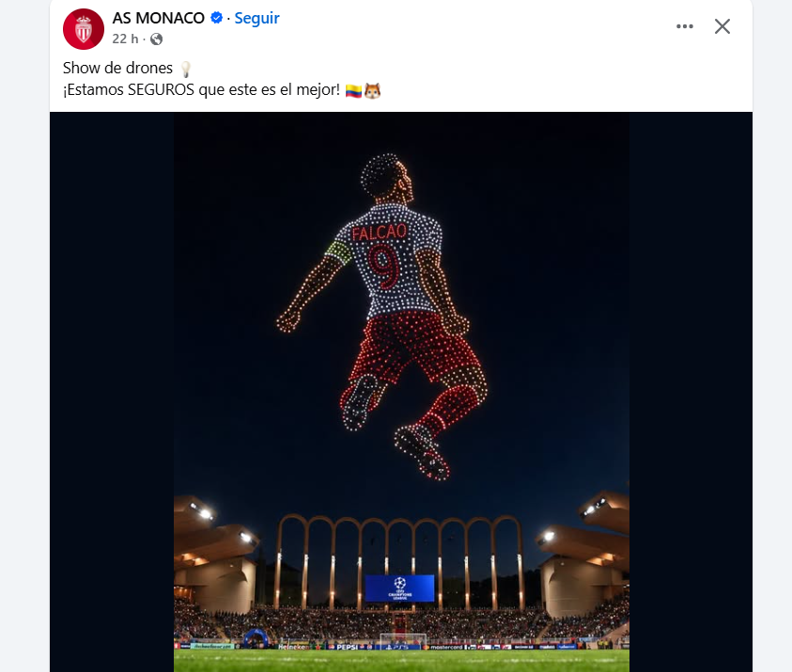This screenshot has width=792, height=672.
Task: Follow the page with Seguir
Action: [256, 18]
